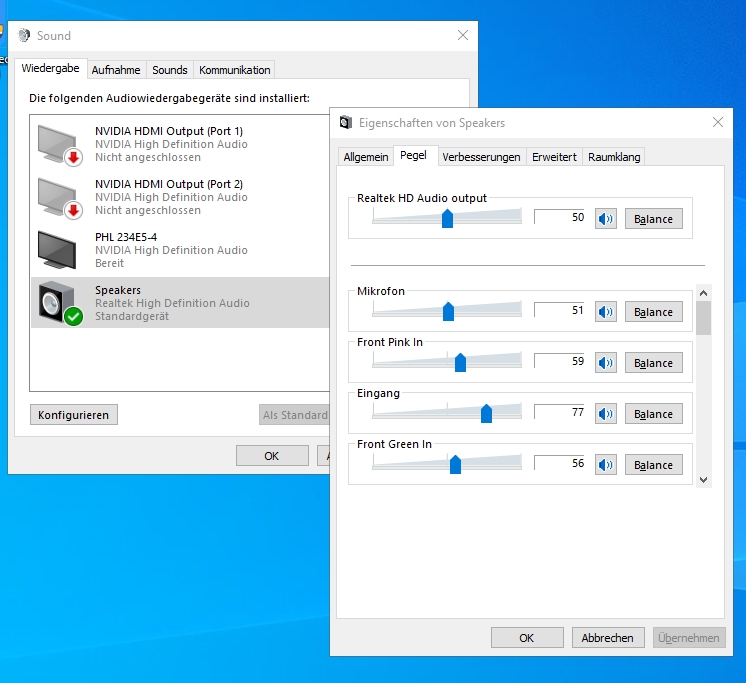Switch to the Allgemein tab
The image size is (746, 683).
(366, 157)
